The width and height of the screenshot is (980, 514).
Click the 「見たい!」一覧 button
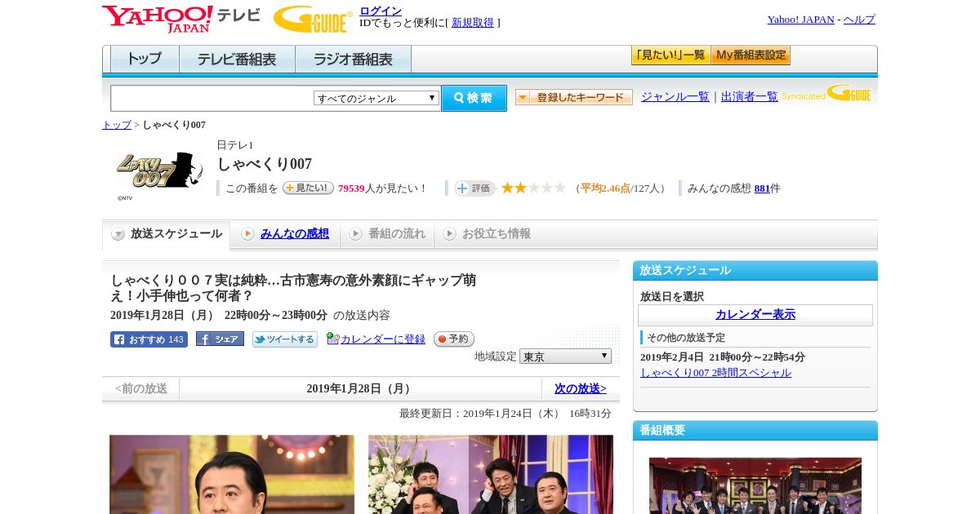(x=670, y=55)
